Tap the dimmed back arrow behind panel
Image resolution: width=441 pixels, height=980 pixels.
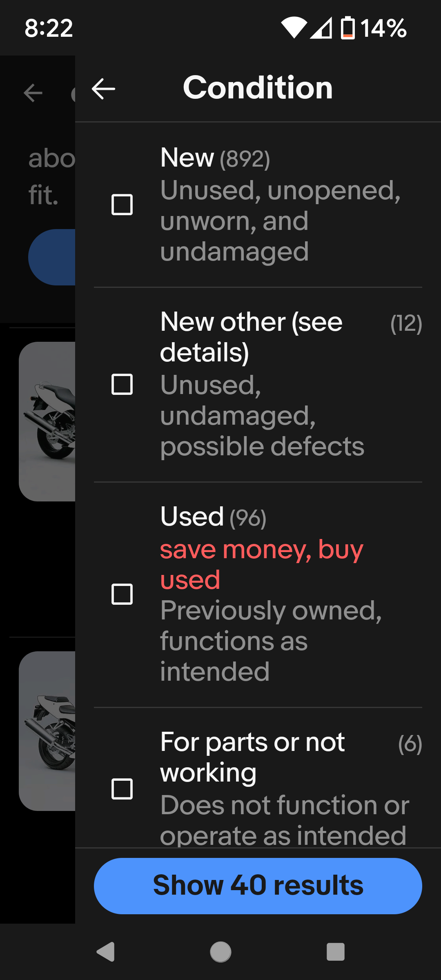click(33, 93)
